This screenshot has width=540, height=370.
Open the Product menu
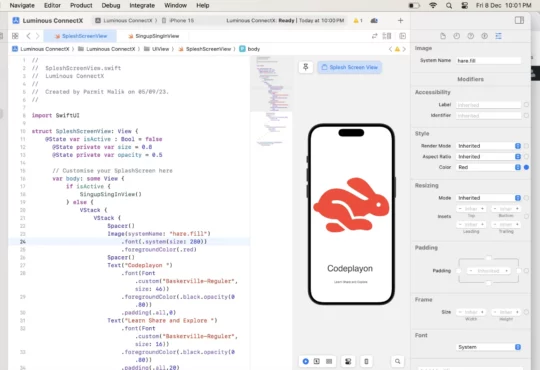[x=81, y=6]
